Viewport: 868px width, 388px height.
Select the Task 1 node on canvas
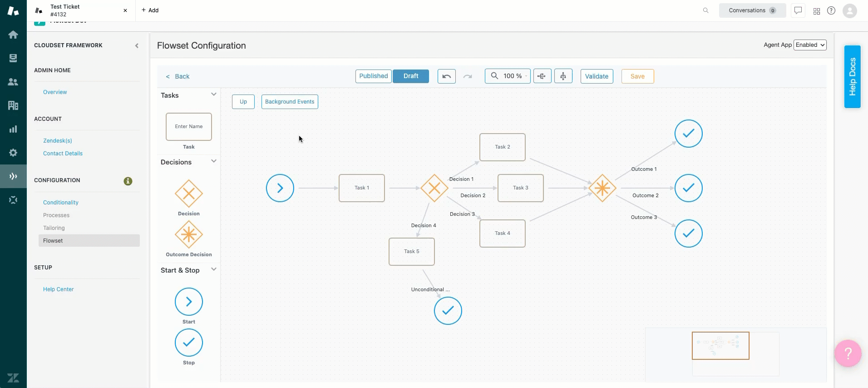point(362,188)
